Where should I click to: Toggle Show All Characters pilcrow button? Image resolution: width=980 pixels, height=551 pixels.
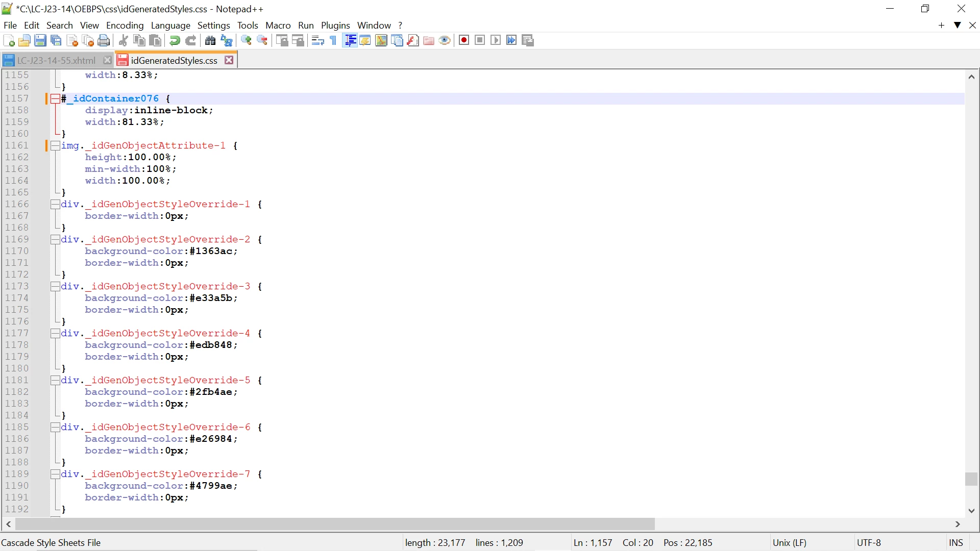coord(333,40)
